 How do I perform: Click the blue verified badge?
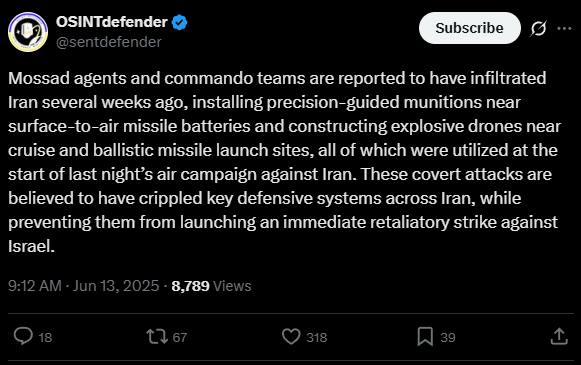pyautogui.click(x=179, y=22)
